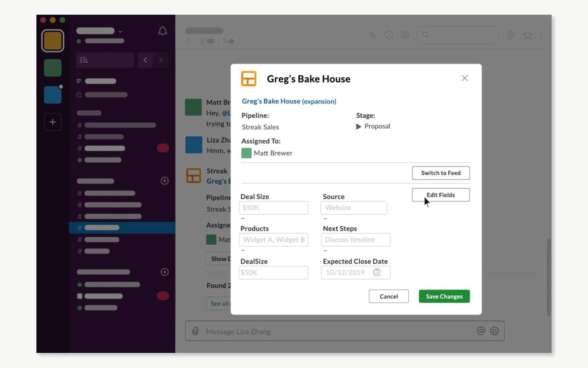Click the Streak Sales pipeline value in dialog

[x=260, y=127]
